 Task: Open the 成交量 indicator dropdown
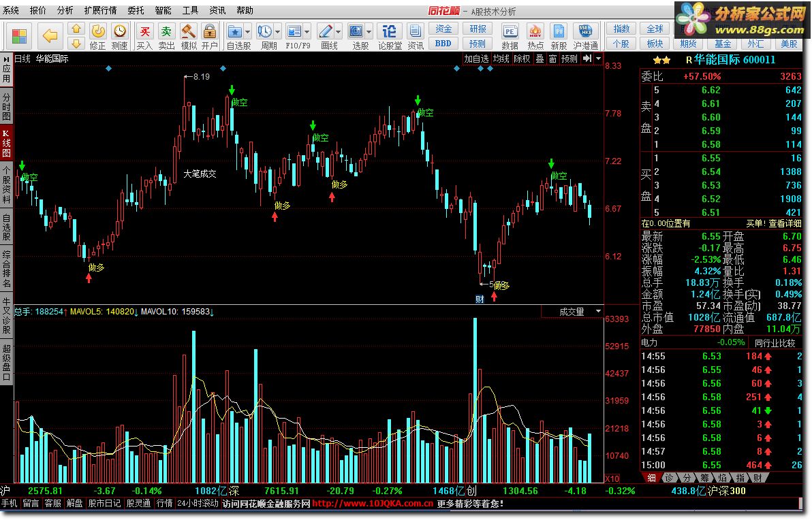(598, 312)
